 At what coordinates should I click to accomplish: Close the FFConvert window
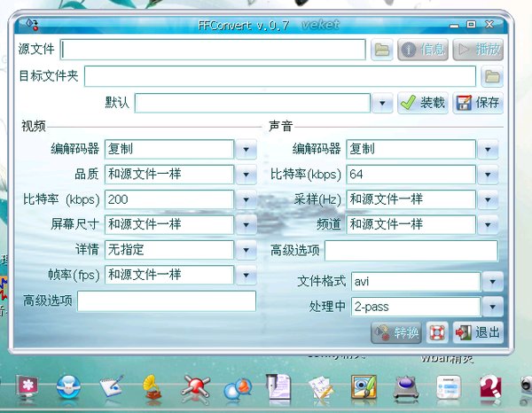[x=489, y=25]
